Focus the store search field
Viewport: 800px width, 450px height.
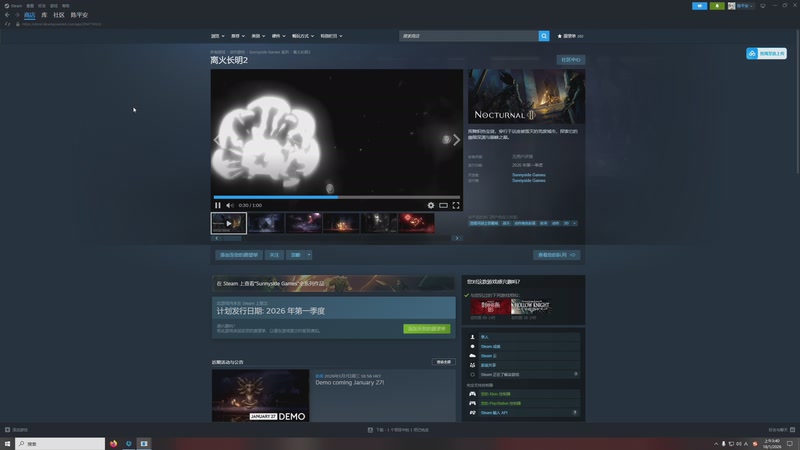[468, 36]
